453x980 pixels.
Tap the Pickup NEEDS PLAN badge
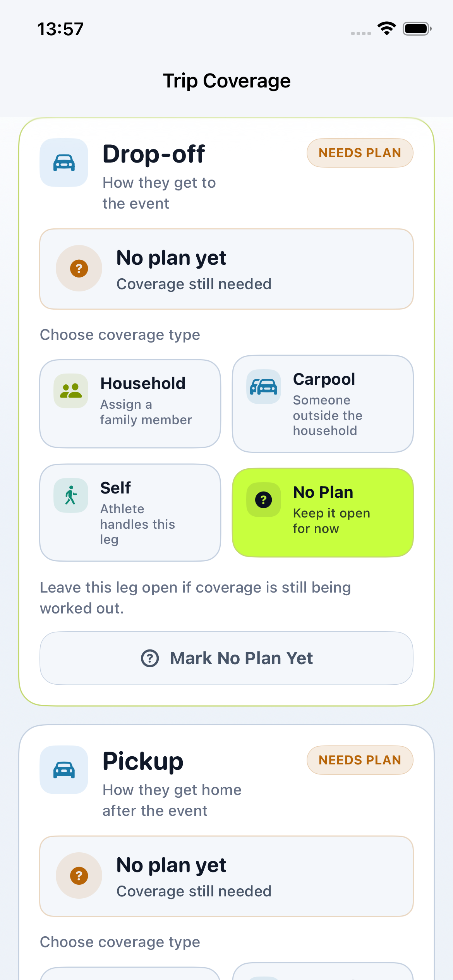[360, 760]
